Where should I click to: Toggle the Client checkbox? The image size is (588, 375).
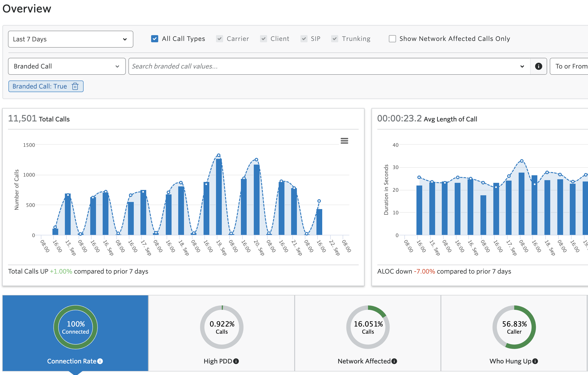point(264,39)
